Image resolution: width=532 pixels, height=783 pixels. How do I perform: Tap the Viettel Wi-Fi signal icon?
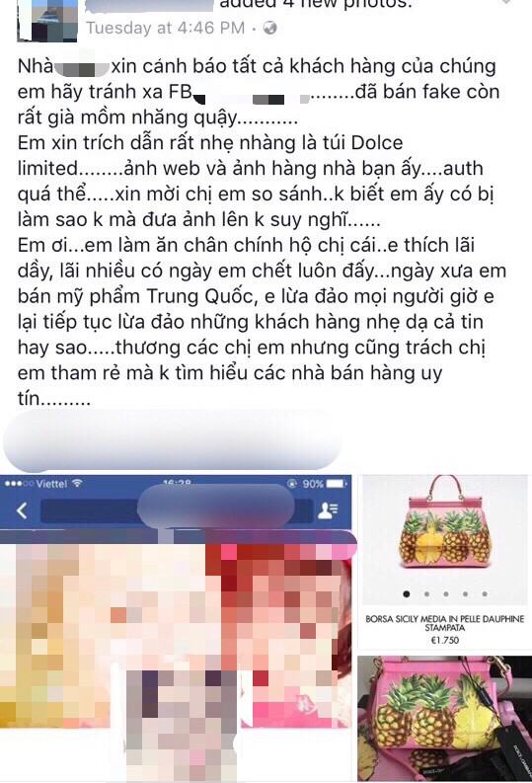(x=77, y=483)
